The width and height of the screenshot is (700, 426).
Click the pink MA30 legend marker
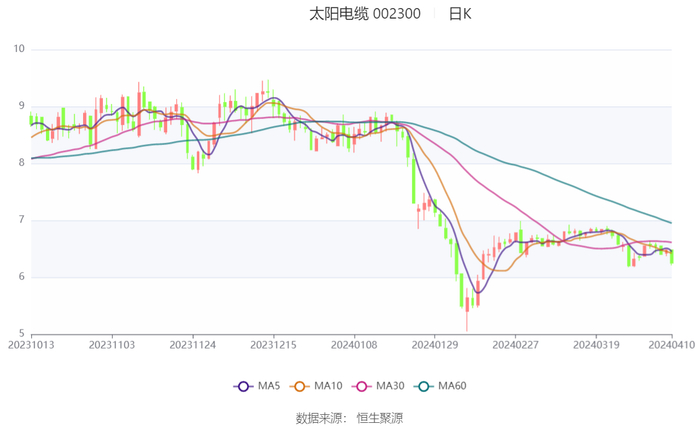pyautogui.click(x=360, y=386)
